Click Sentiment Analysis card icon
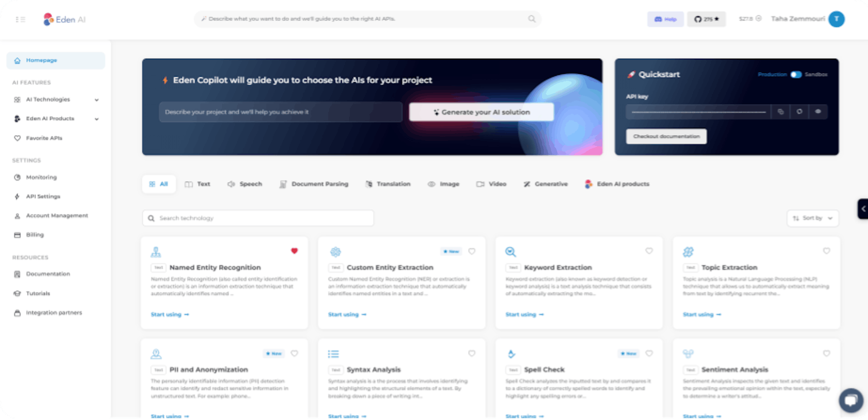868x420 pixels. [688, 354]
